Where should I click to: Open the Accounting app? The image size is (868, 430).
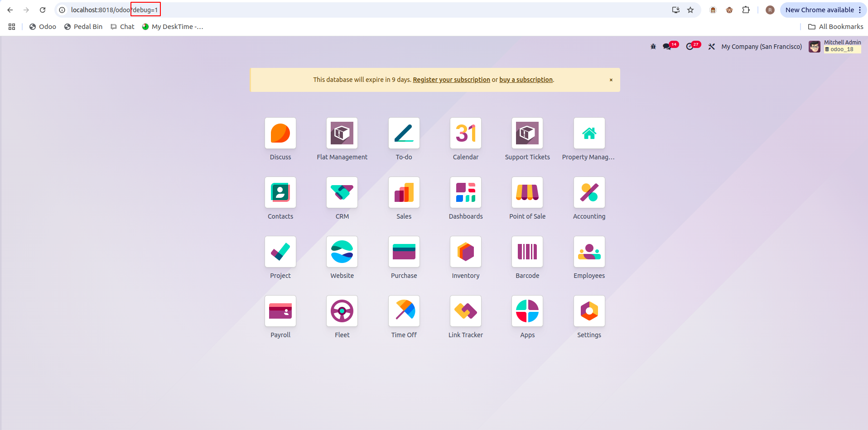589,192
